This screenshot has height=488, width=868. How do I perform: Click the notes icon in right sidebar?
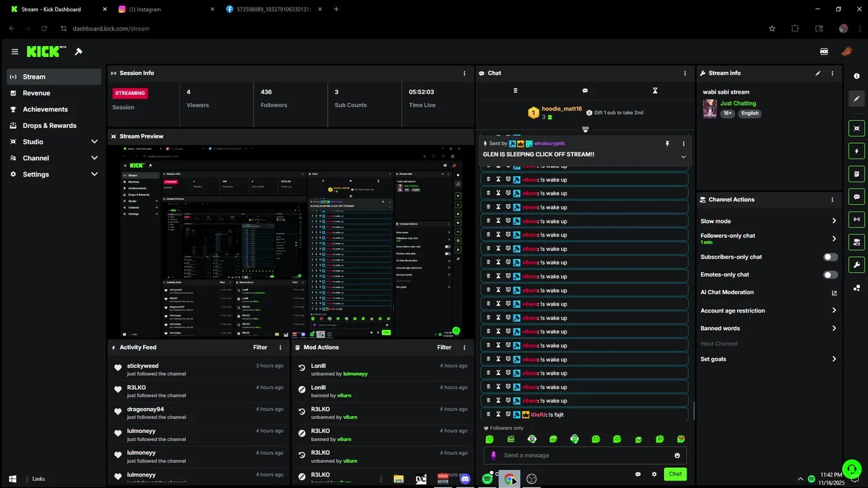pyautogui.click(x=857, y=174)
